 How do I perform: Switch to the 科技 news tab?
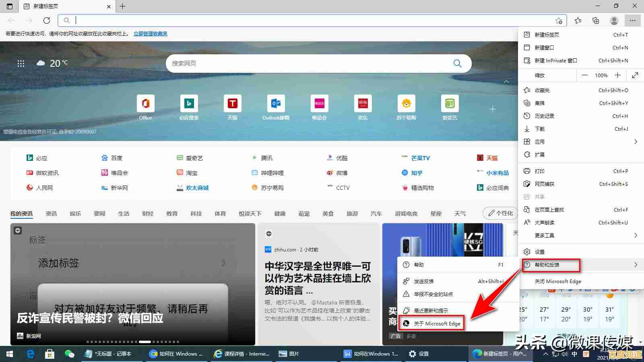[196, 214]
